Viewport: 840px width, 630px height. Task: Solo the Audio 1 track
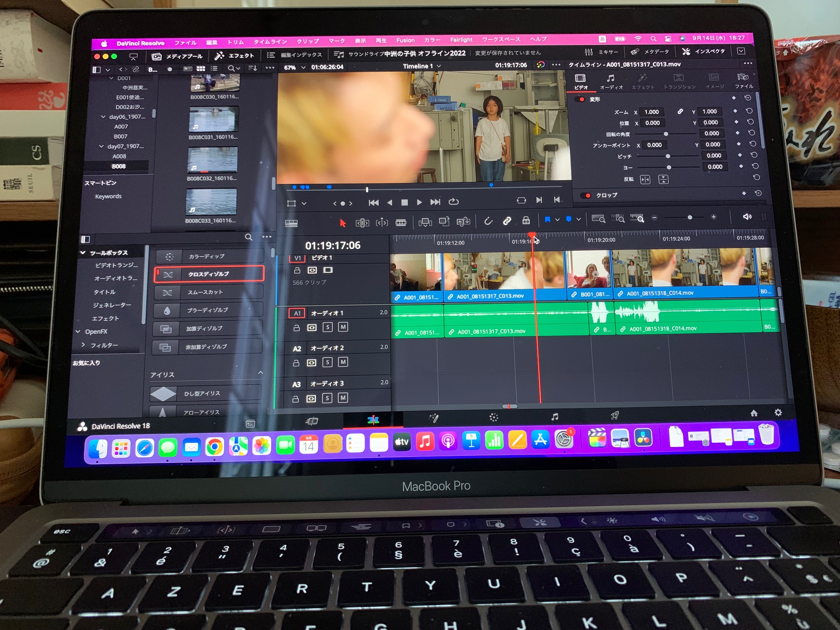(327, 327)
